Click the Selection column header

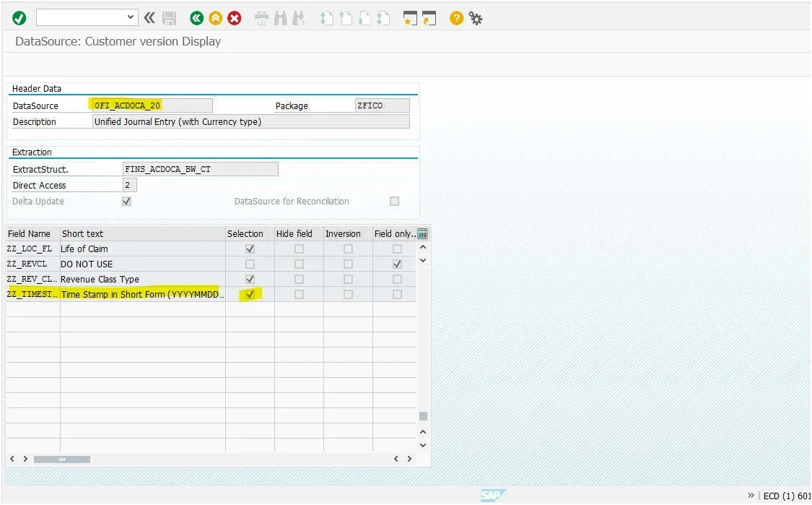coord(250,234)
